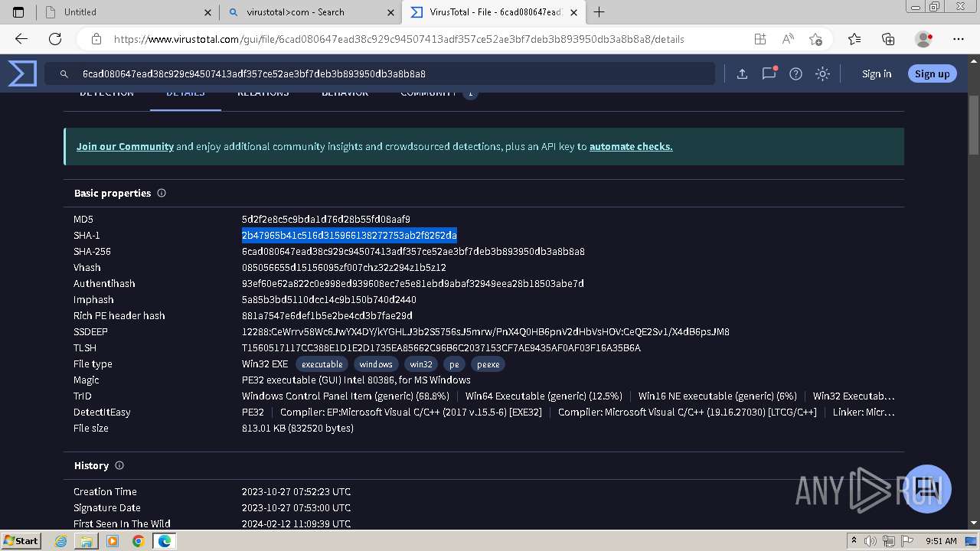Open the RELATIONS tab
This screenshot has height=551, width=980.
point(263,93)
